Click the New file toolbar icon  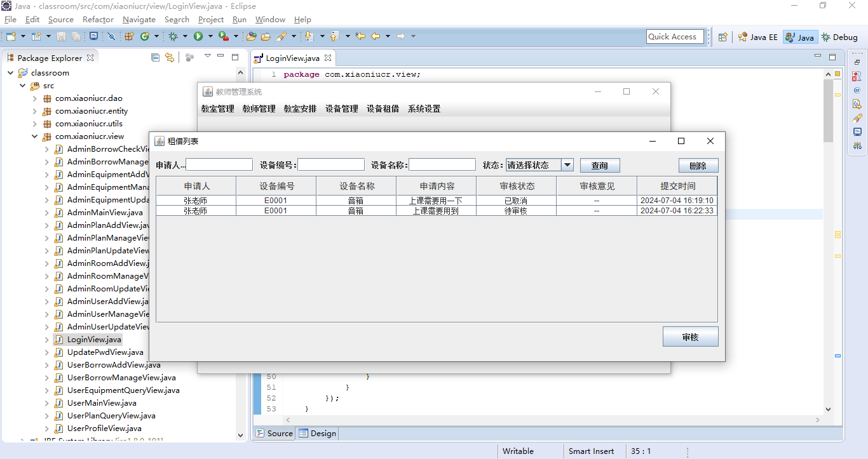coord(11,37)
